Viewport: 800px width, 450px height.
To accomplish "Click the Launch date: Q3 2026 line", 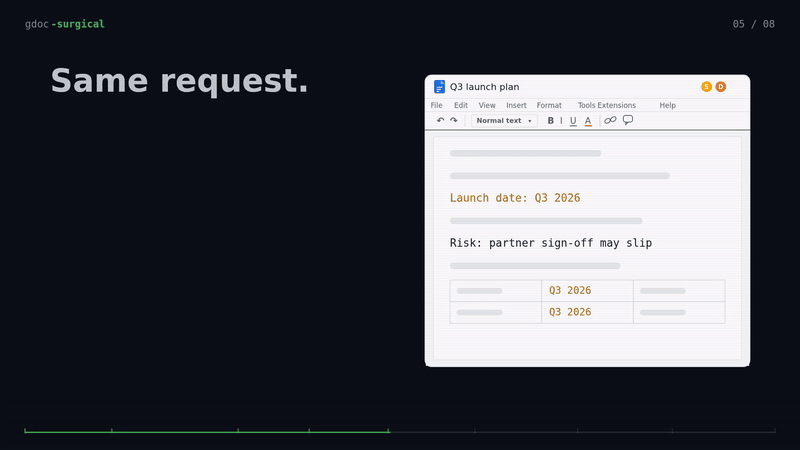I will [x=515, y=198].
